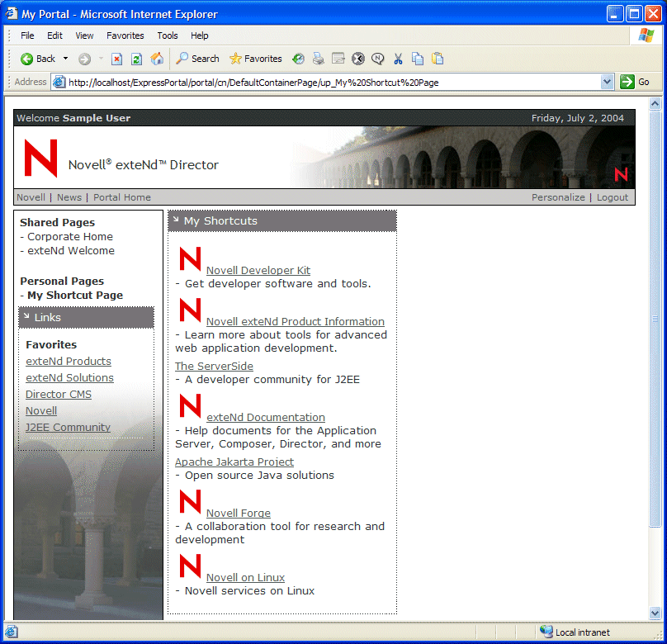
Task: Stop loading with the Stop icon
Action: tap(116, 59)
